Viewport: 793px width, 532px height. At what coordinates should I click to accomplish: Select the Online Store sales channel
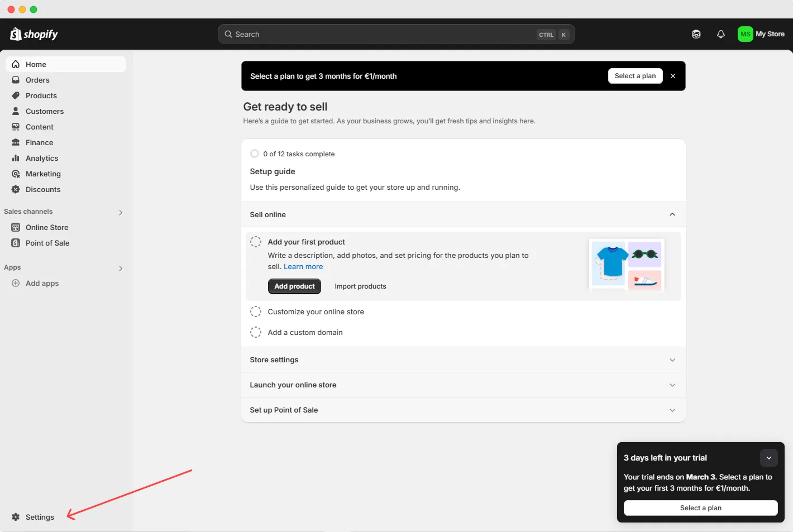point(47,227)
